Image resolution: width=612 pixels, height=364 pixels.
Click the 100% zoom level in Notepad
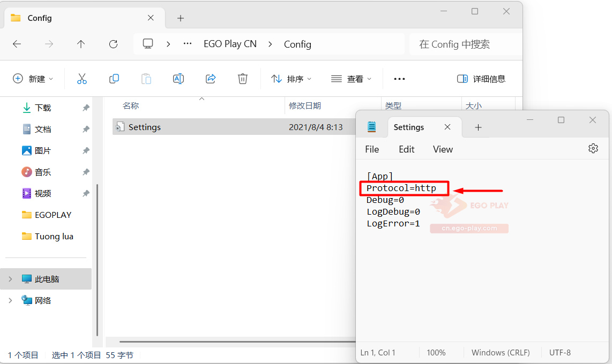(x=436, y=353)
